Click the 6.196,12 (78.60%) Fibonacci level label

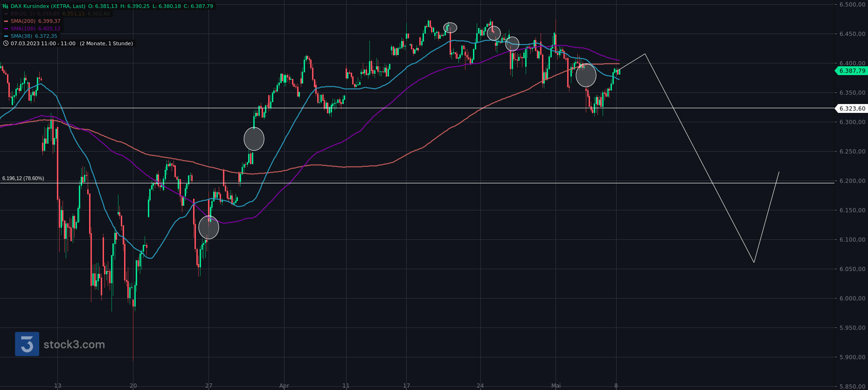point(23,178)
